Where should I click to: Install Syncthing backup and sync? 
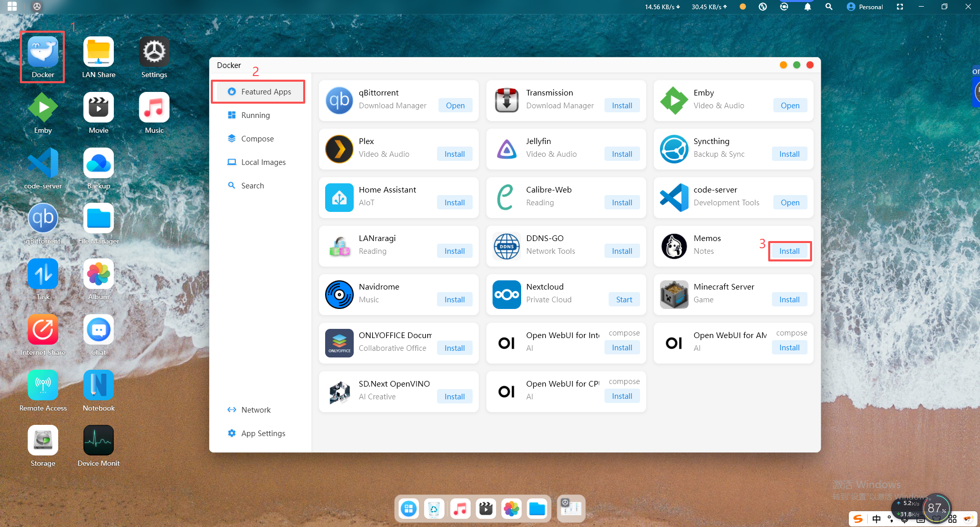pyautogui.click(x=790, y=154)
